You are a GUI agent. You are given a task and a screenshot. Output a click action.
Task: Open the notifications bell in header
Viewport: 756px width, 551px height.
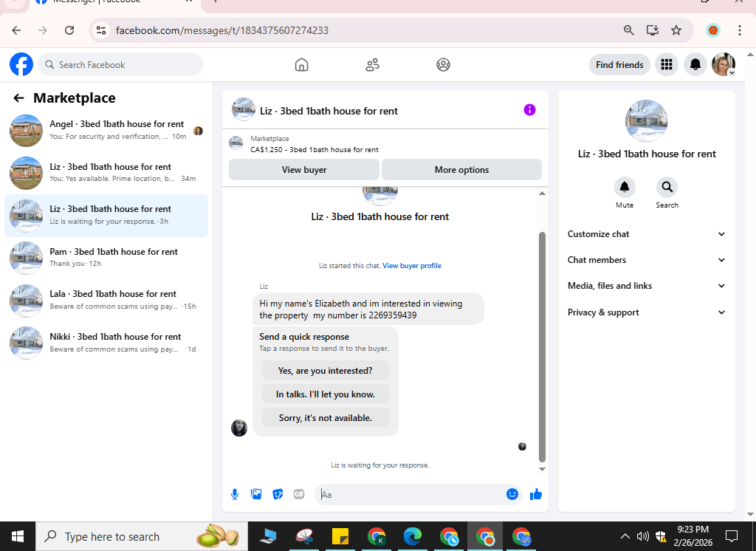click(x=695, y=65)
